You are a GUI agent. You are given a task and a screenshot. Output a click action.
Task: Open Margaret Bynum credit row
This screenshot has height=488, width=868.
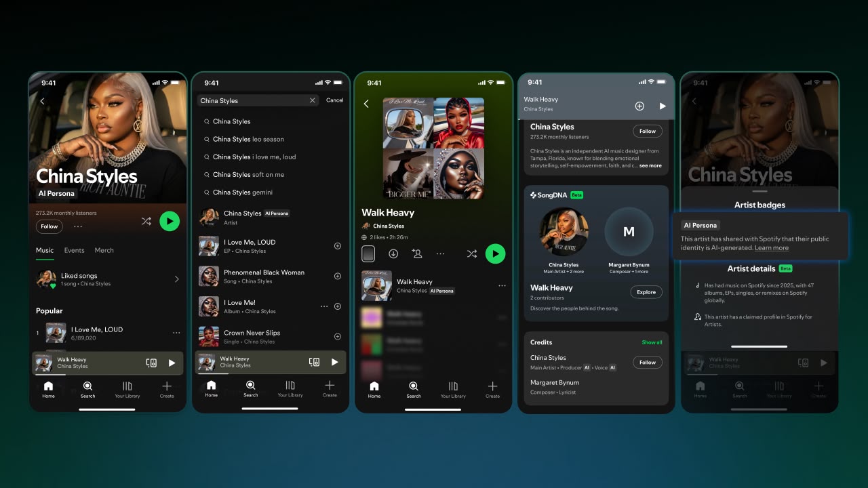pyautogui.click(x=596, y=387)
